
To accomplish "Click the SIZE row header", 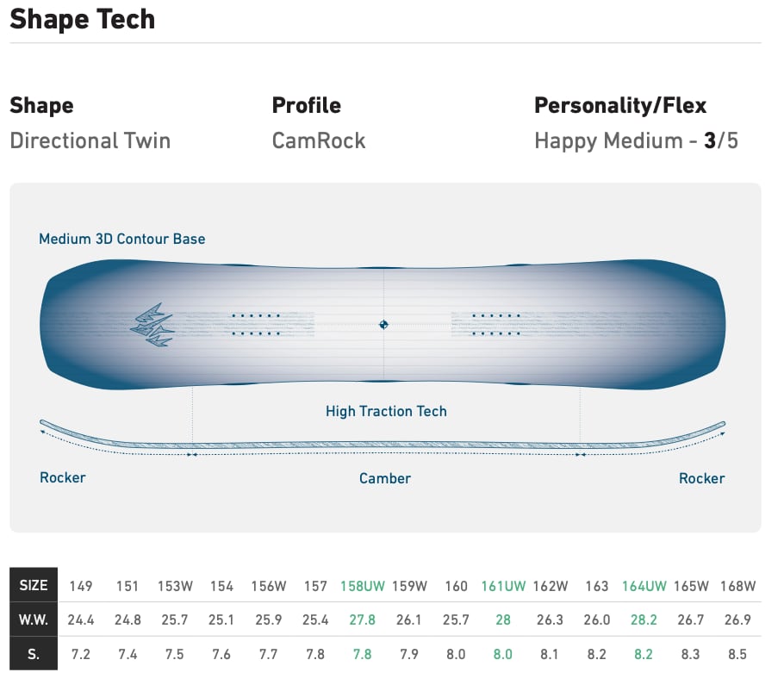I will (x=34, y=586).
